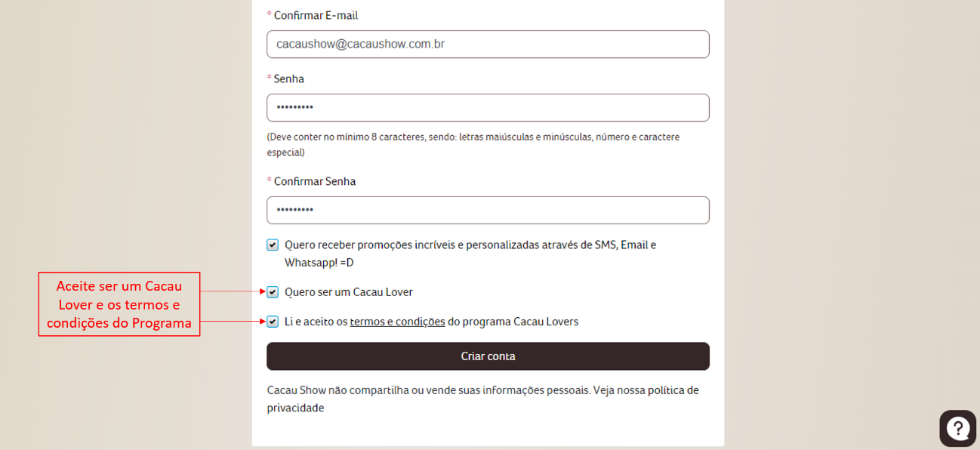Select the red Aceite ser um Cacau Lover annotation box
This screenshot has height=450, width=980.
coord(119,304)
